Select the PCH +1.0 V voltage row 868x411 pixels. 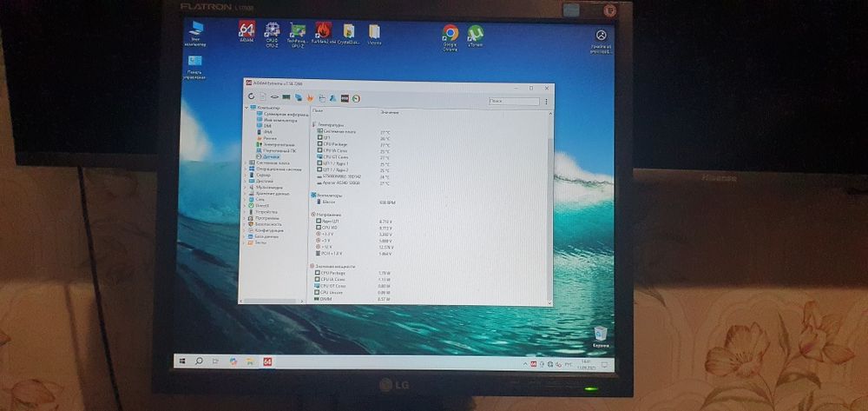click(x=353, y=253)
